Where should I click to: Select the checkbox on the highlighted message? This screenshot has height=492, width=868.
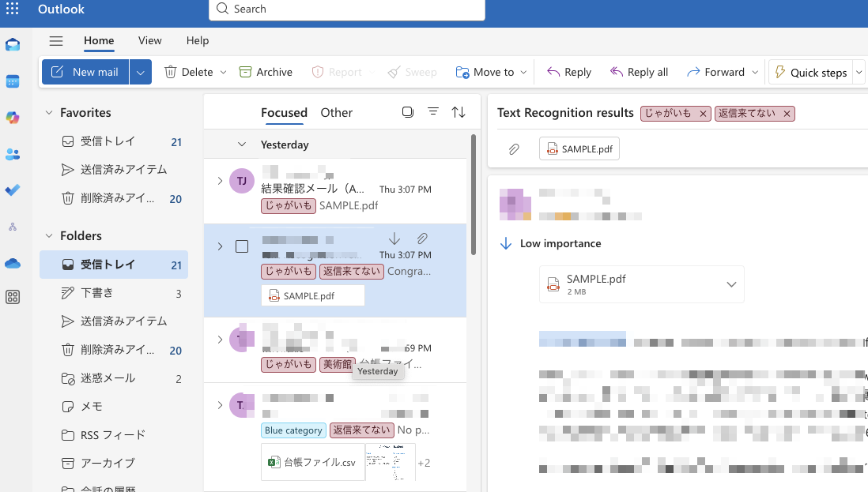click(242, 246)
